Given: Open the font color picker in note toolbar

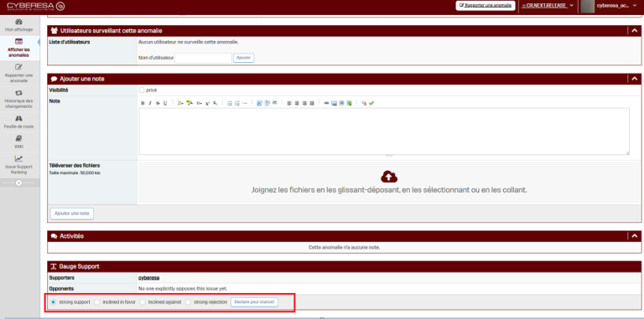Looking at the screenshot, I should click(180, 103).
